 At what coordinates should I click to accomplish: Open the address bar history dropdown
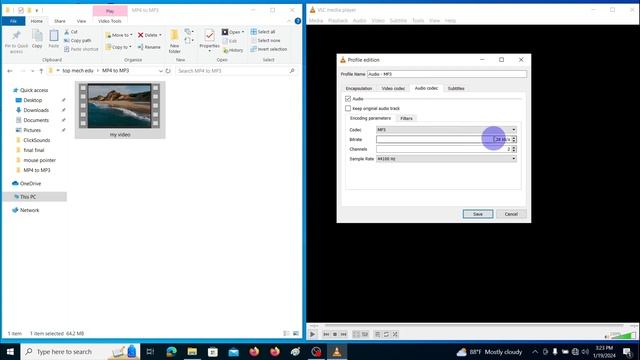(x=160, y=71)
